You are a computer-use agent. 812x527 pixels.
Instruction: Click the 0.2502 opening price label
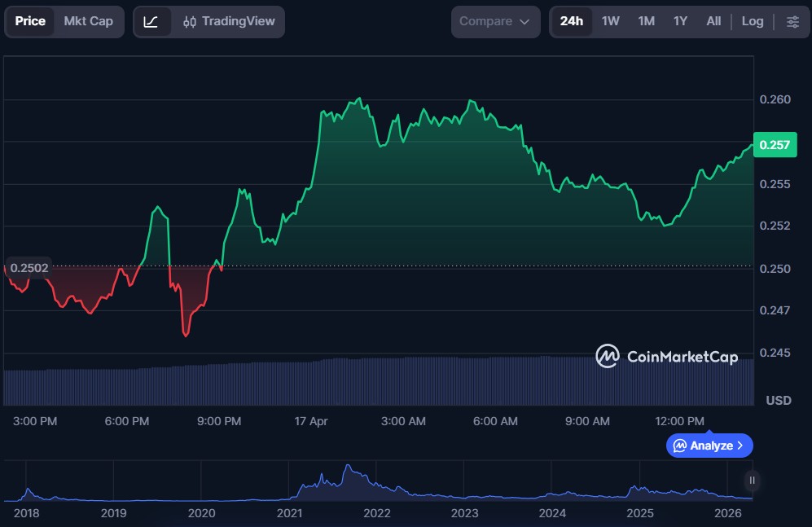point(29,267)
